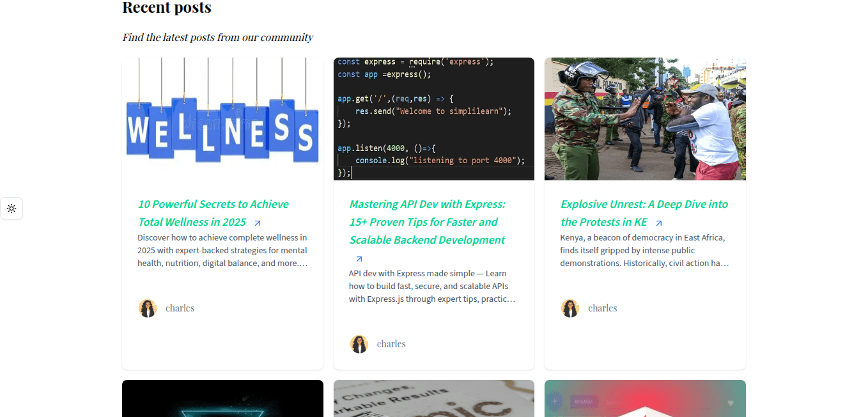Screen dimensions: 868x417
Task: Open 'Explosive Unrest: A Deep Dive' post
Action: coord(644,205)
